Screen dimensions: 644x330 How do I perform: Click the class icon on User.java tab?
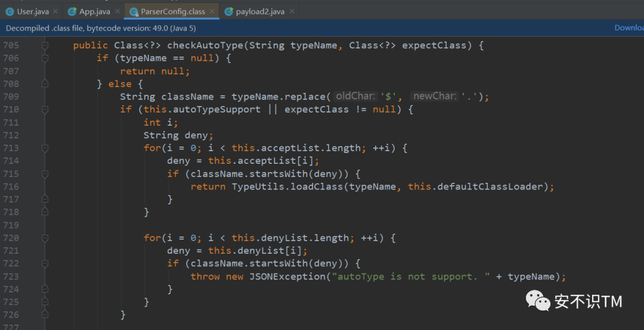click(10, 11)
